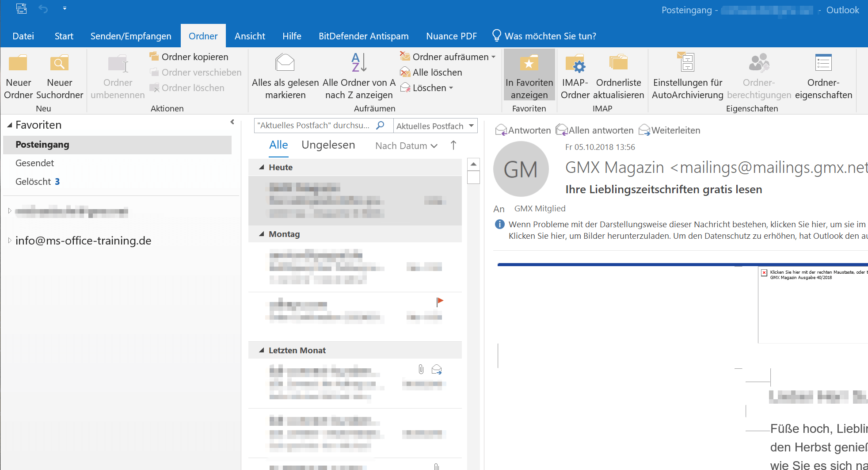Collapse the Letzten Monat group

(x=262, y=350)
